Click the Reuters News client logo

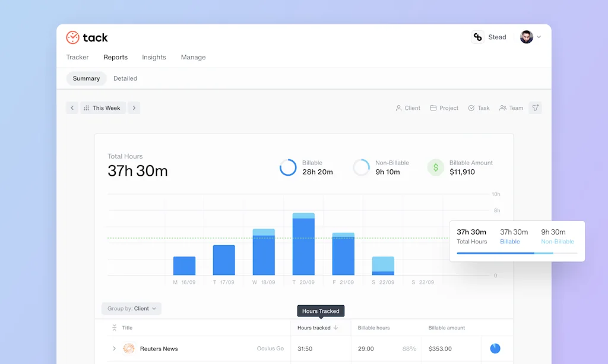click(x=129, y=349)
